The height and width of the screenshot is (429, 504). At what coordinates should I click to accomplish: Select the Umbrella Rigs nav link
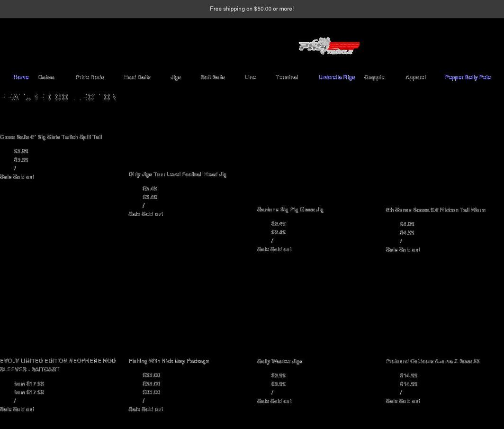[336, 77]
